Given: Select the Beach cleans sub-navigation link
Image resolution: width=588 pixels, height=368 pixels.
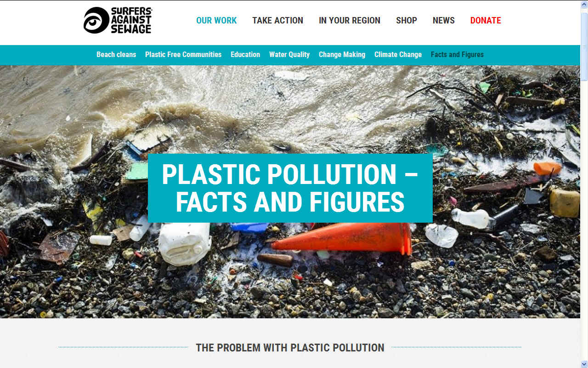Looking at the screenshot, I should [116, 54].
